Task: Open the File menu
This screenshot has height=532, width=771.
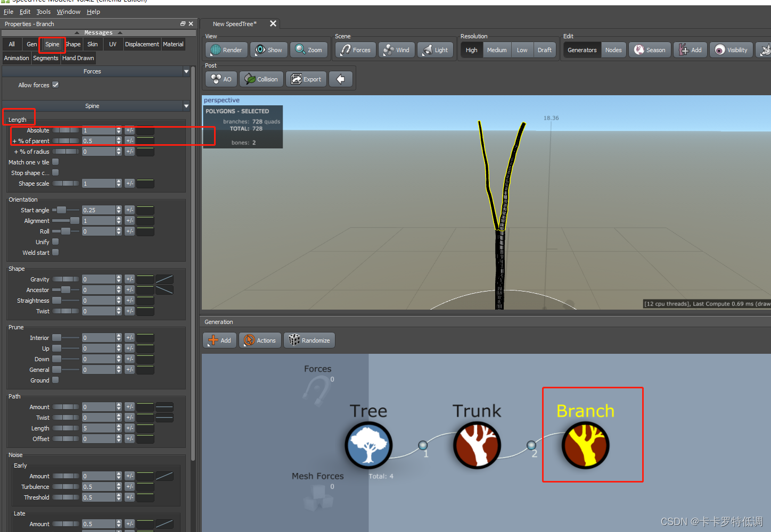Action: 9,12
